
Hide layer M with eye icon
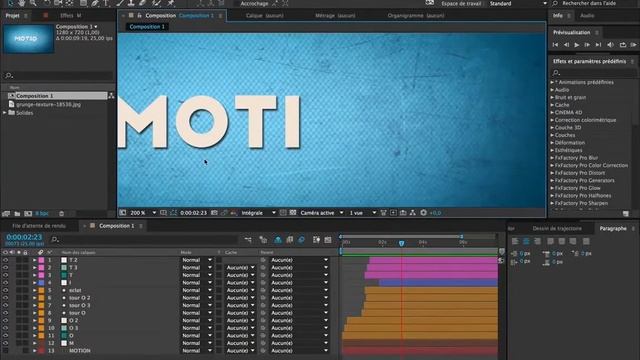5,343
